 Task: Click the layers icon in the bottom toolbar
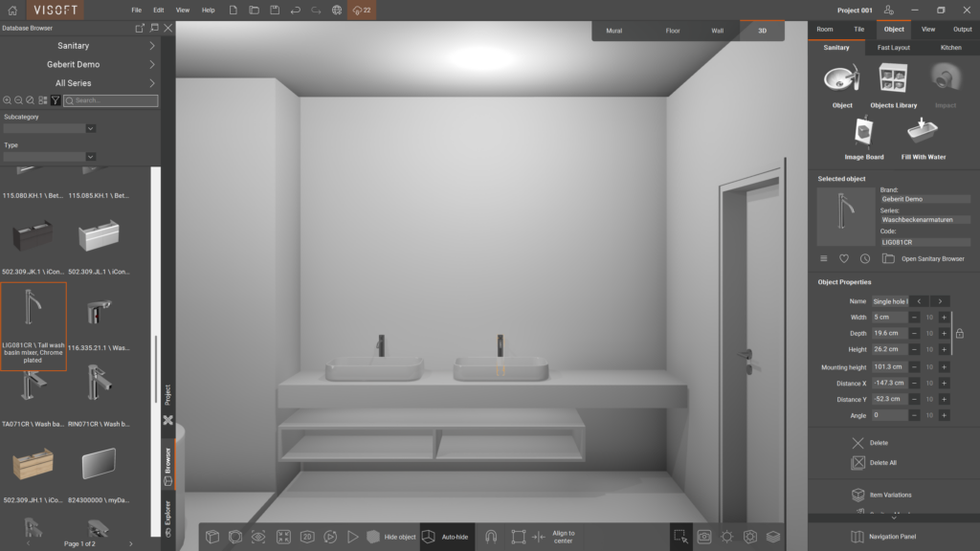[x=773, y=537]
